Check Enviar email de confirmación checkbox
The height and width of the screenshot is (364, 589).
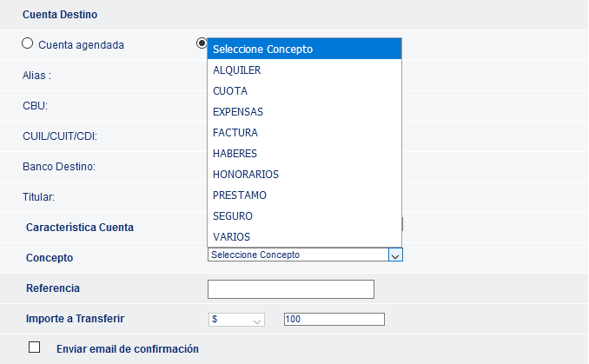(34, 347)
